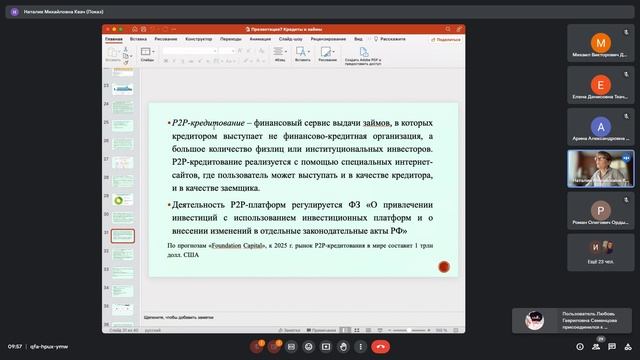Open the emoji reactions button
The height and width of the screenshot is (360, 640).
point(309,347)
